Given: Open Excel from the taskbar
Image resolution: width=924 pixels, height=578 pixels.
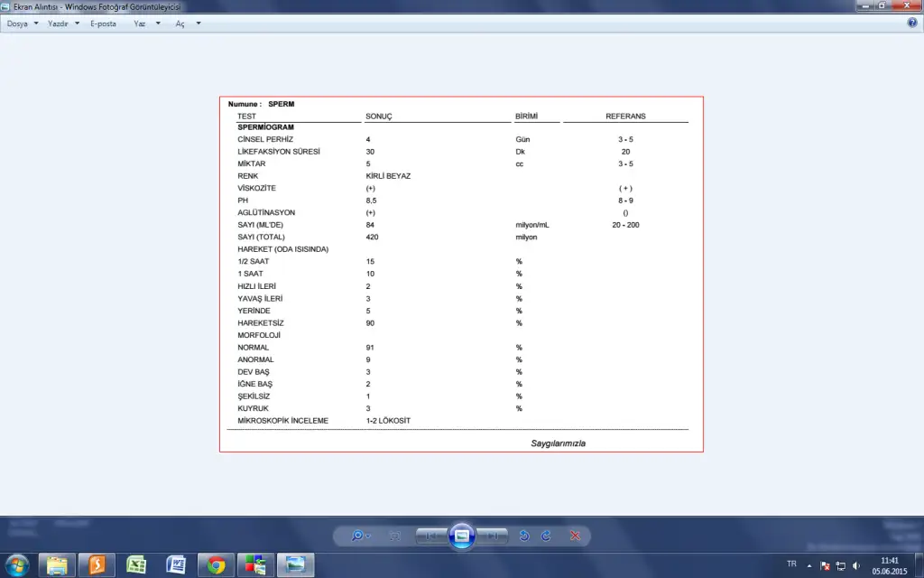Looking at the screenshot, I should coord(136,565).
